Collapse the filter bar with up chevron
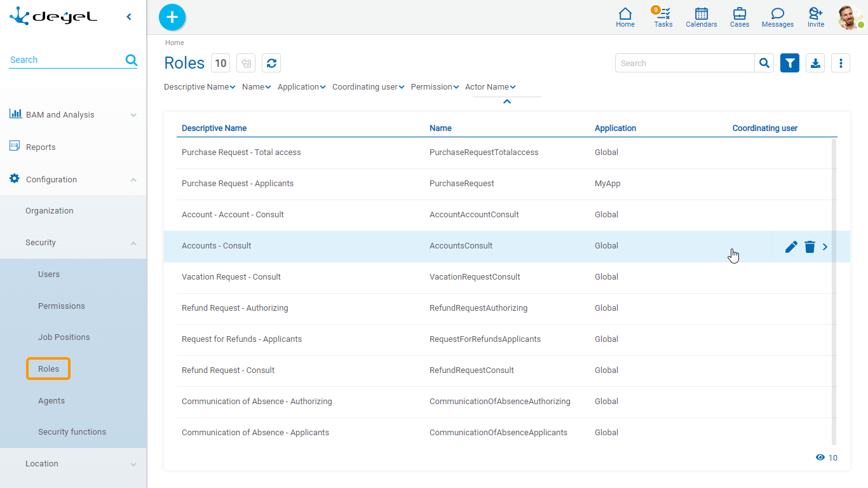This screenshot has width=868, height=488. pos(506,102)
